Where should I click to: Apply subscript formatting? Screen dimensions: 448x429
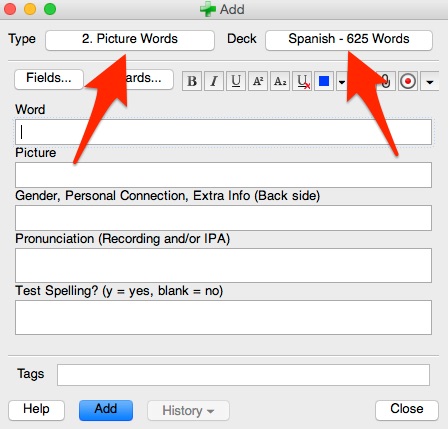[x=280, y=81]
